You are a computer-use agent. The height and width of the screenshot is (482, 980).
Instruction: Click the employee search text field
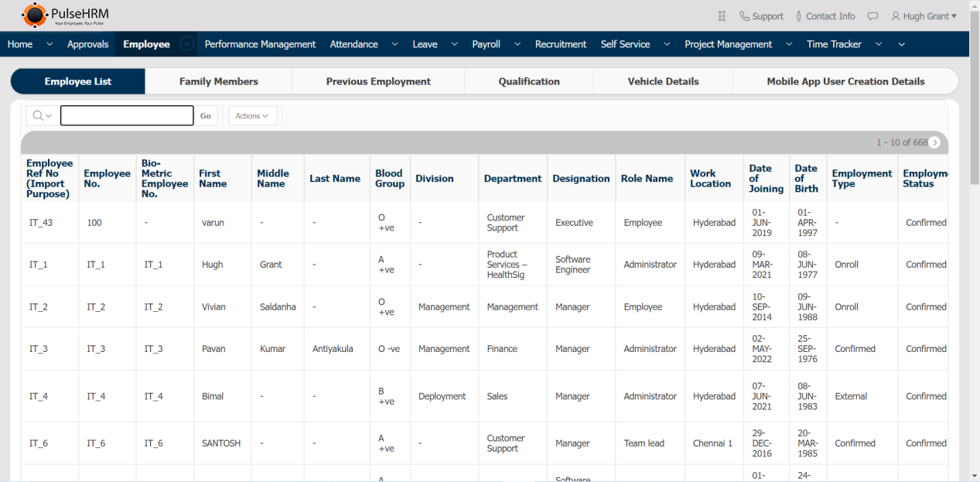tap(127, 116)
